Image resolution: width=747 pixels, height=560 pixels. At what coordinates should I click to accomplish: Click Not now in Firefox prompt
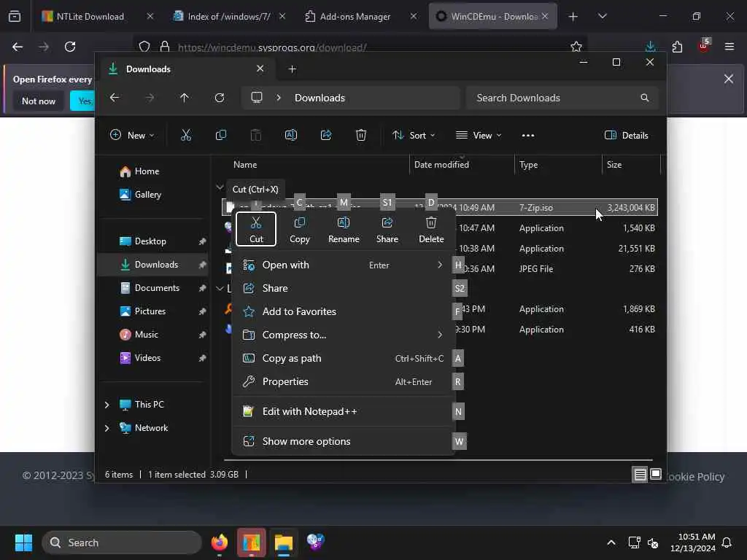point(39,101)
